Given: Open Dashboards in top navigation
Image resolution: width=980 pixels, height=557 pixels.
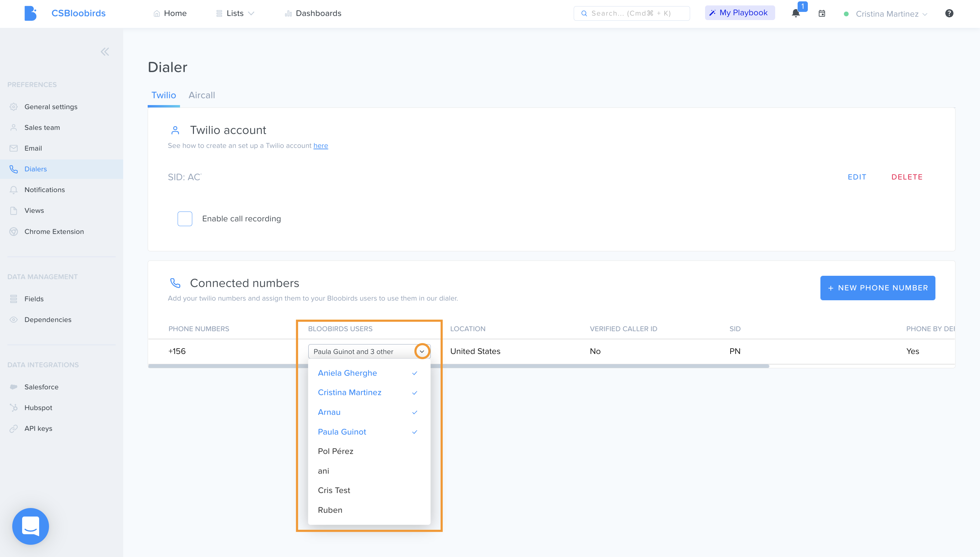Looking at the screenshot, I should (313, 13).
